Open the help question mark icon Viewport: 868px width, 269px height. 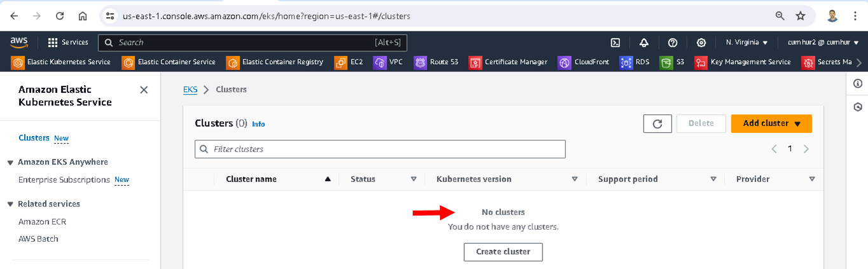(672, 43)
